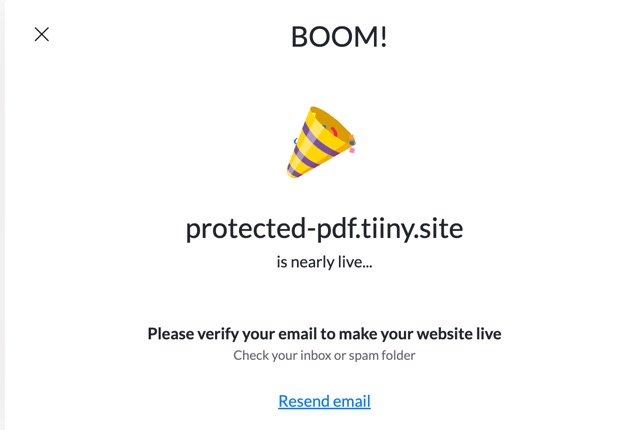This screenshot has width=641, height=430.
Task: Exit the nearly-live confirmation with the cross icon
Action: [x=42, y=34]
